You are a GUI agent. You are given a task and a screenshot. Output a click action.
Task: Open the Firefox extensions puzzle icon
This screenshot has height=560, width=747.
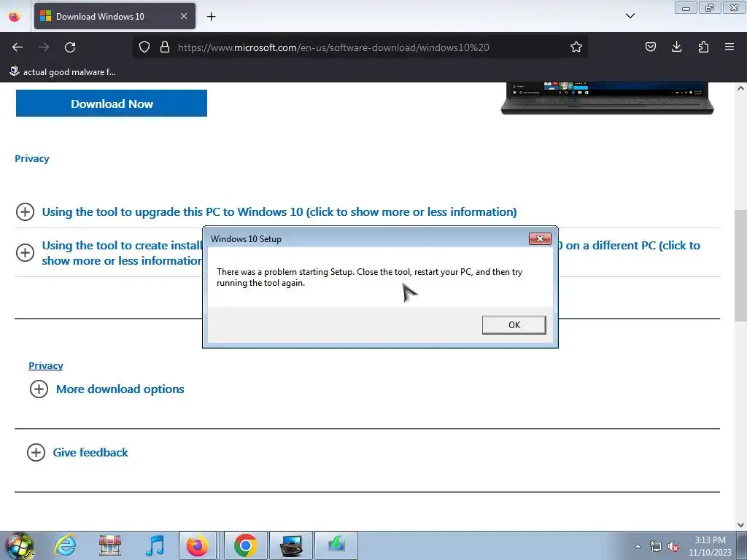[x=703, y=47]
